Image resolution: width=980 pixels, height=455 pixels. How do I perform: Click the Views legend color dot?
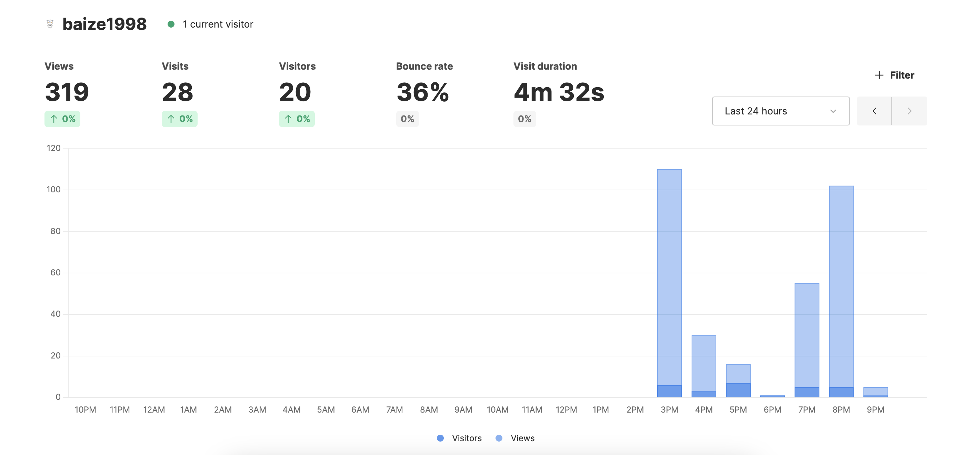499,438
